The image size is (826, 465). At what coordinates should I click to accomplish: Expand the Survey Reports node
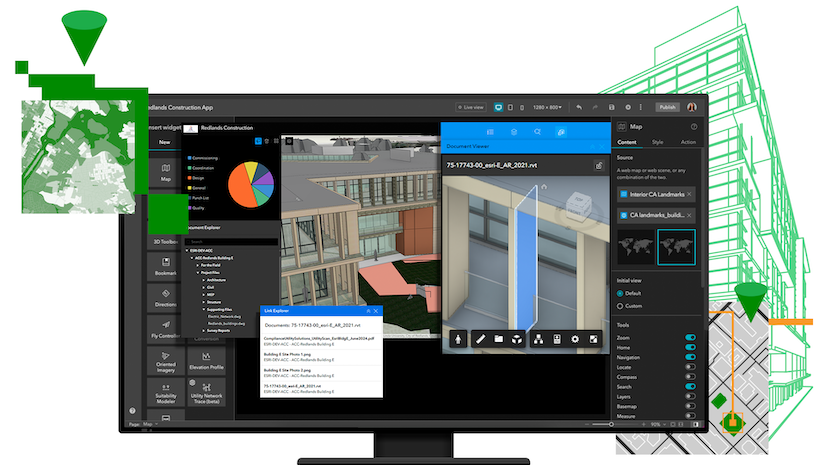pos(204,331)
